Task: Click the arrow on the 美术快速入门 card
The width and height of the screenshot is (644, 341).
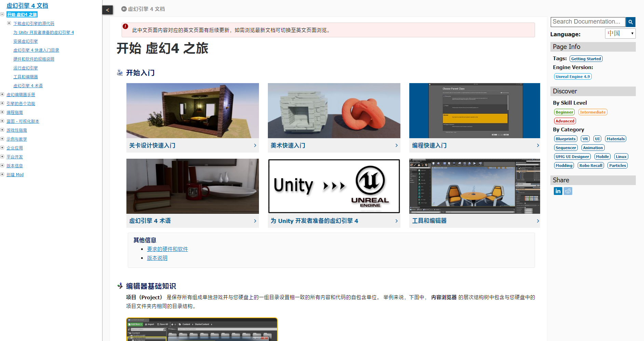Action: pyautogui.click(x=397, y=145)
